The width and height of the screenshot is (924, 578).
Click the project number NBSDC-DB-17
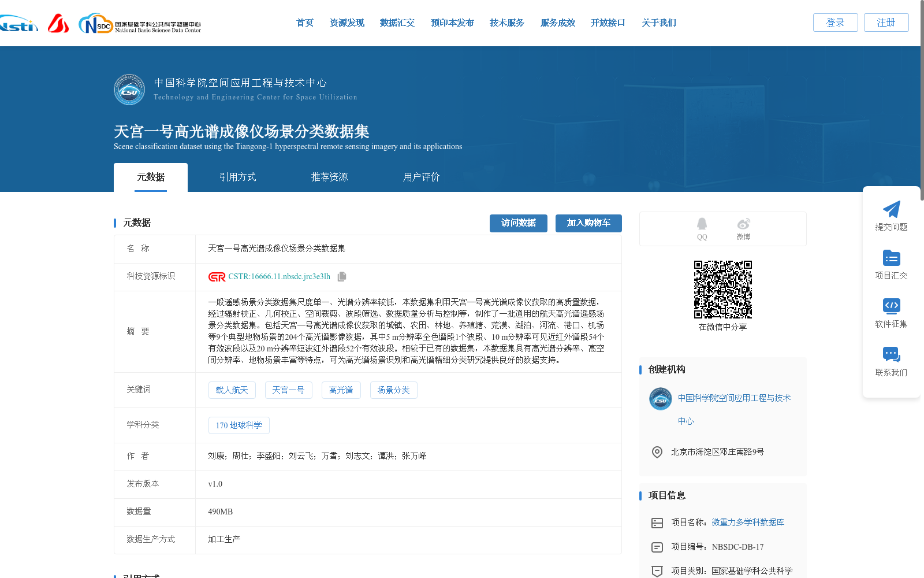pos(738,547)
